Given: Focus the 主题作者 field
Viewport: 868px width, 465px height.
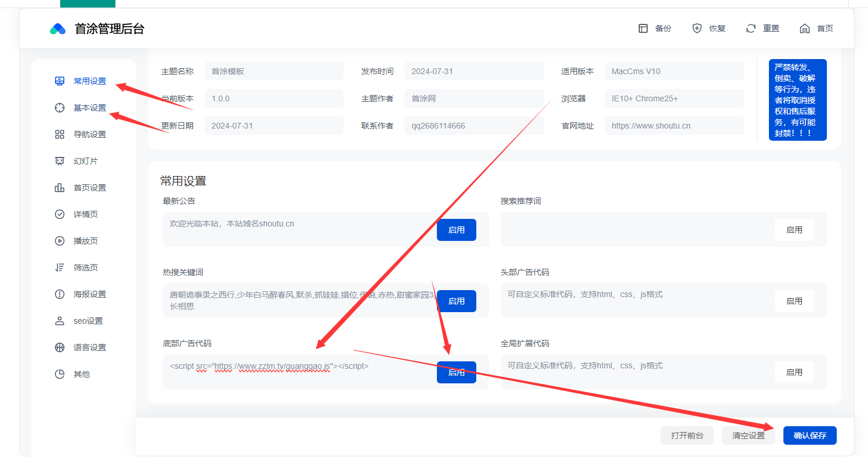Looking at the screenshot, I should pos(474,98).
